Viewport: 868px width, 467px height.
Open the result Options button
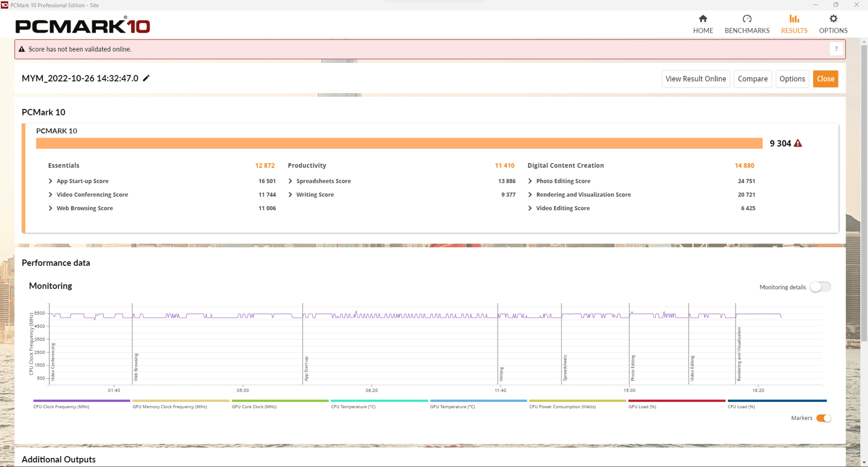point(792,79)
